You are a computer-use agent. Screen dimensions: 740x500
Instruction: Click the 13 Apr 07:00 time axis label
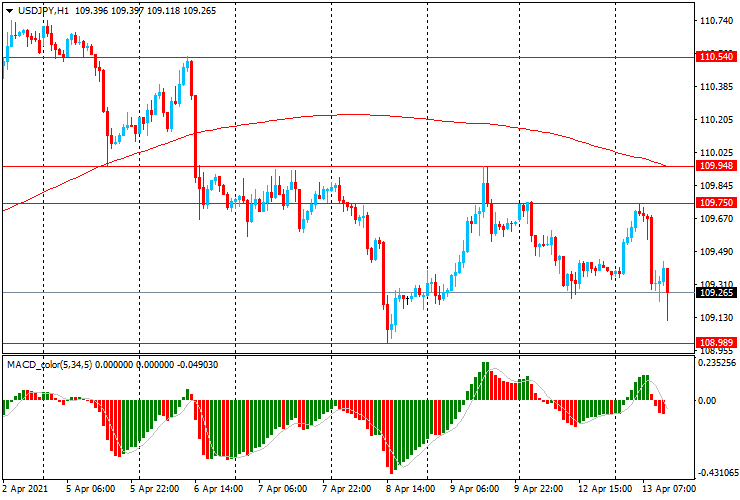pyautogui.click(x=669, y=488)
